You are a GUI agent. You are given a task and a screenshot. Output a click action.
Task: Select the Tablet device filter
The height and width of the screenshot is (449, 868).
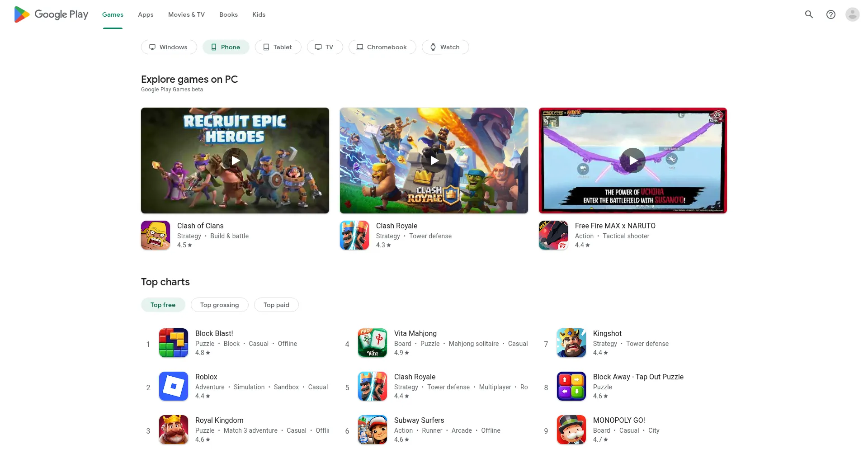click(x=278, y=47)
